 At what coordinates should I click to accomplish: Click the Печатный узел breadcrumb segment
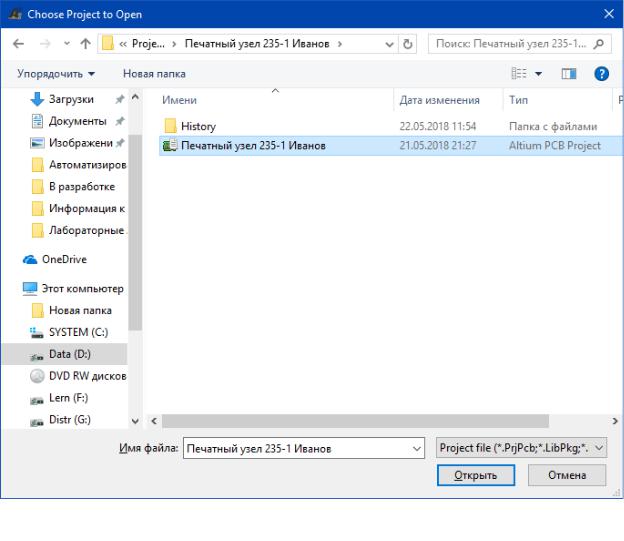pos(257,44)
